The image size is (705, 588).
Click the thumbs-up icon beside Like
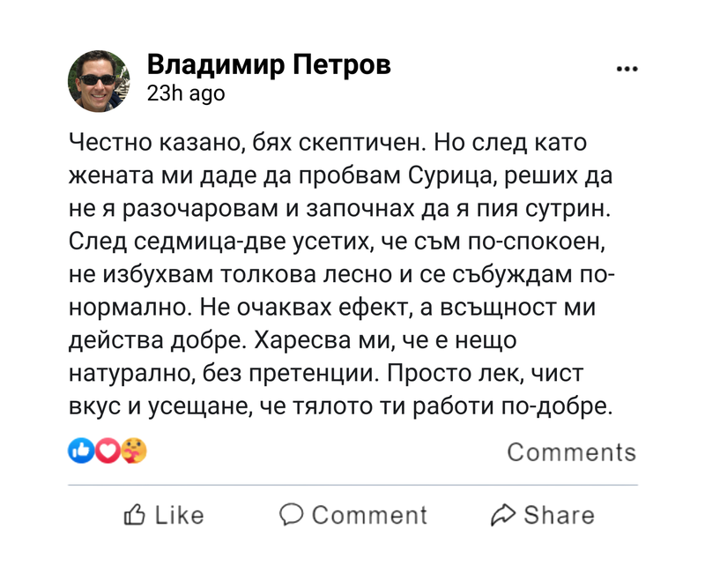(x=135, y=515)
